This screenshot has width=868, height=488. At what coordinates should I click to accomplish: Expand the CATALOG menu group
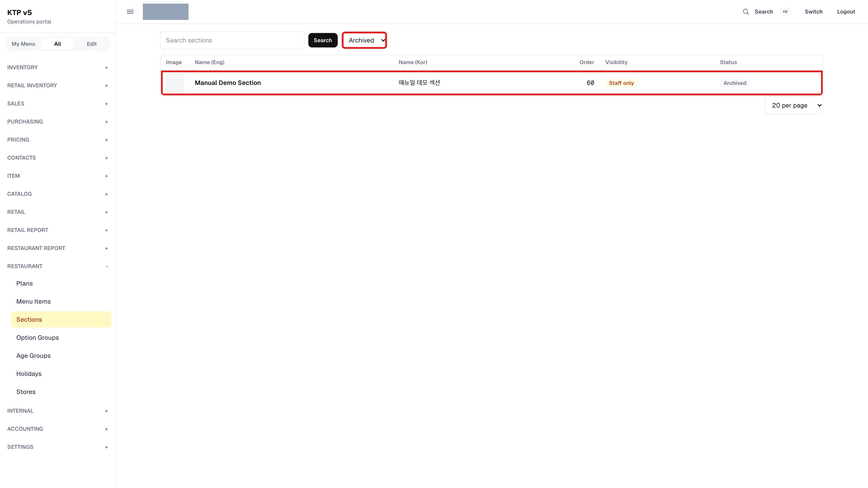[x=58, y=194]
